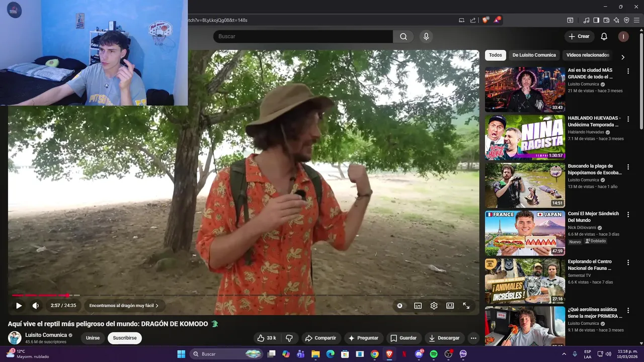The image size is (644, 362).
Task: Click the address bar URL text
Action: pyautogui.click(x=217, y=20)
